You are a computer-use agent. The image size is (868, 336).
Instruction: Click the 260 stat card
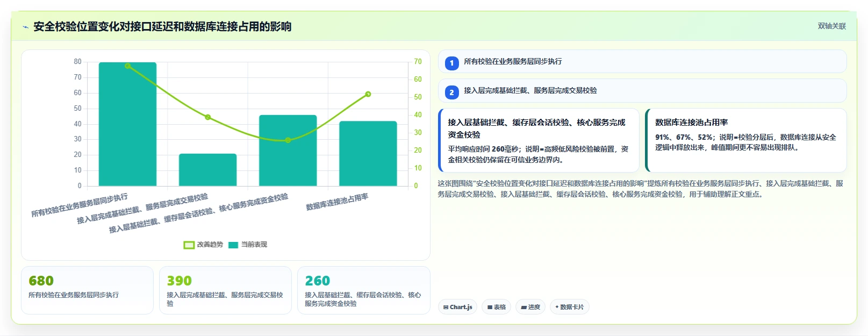pos(363,290)
